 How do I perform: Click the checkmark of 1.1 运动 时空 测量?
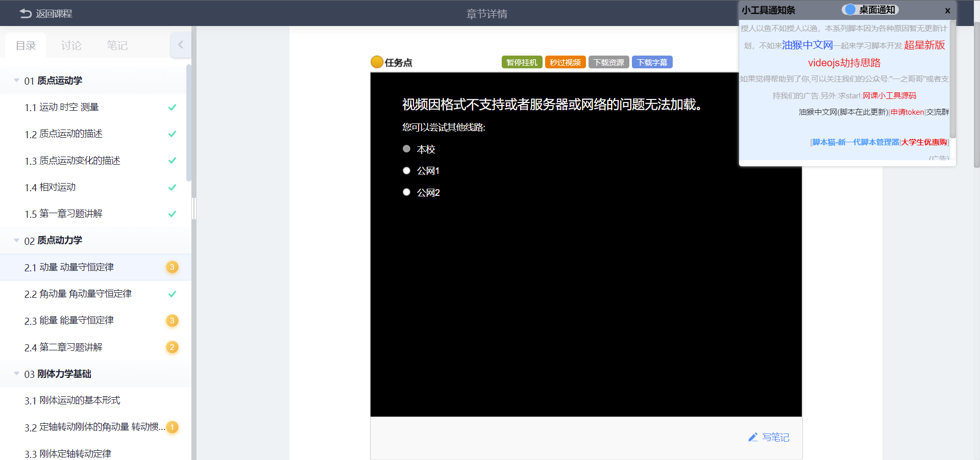(x=173, y=107)
